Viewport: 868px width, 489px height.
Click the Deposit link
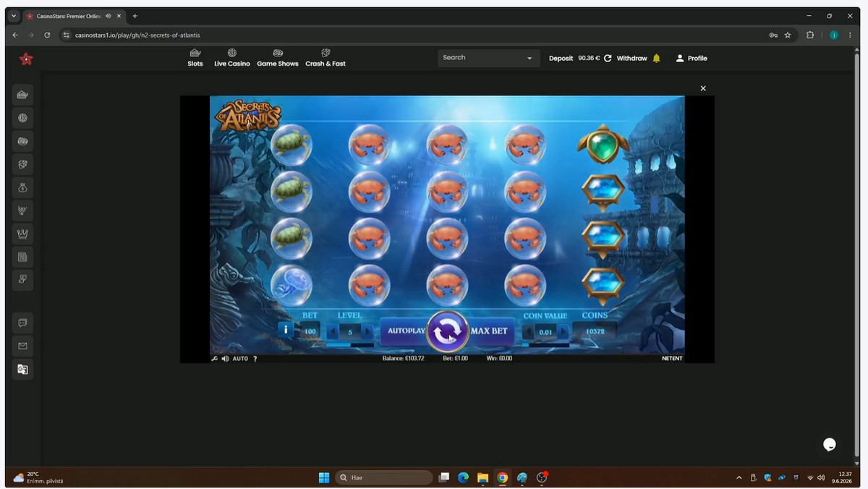[x=561, y=58]
